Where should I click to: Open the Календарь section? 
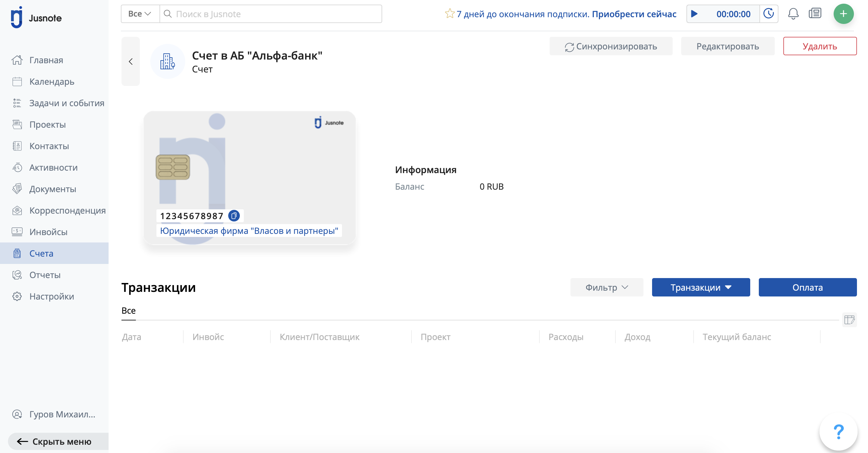[x=52, y=82]
